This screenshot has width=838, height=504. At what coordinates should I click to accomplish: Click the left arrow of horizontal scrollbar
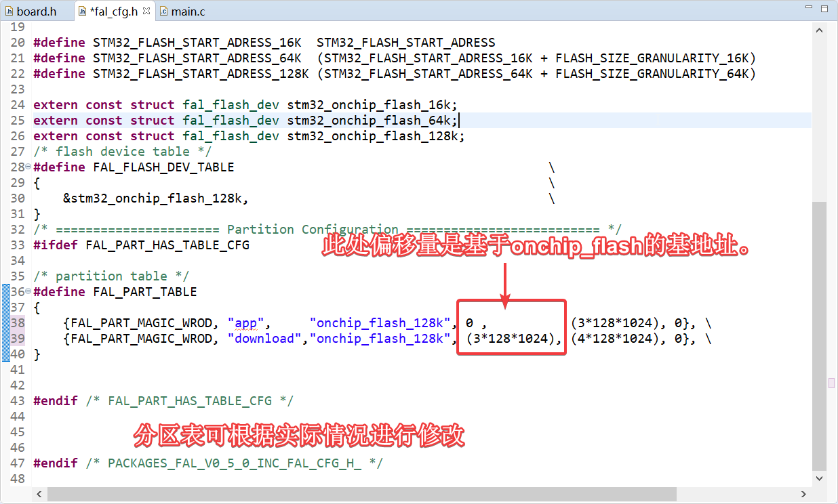39,495
